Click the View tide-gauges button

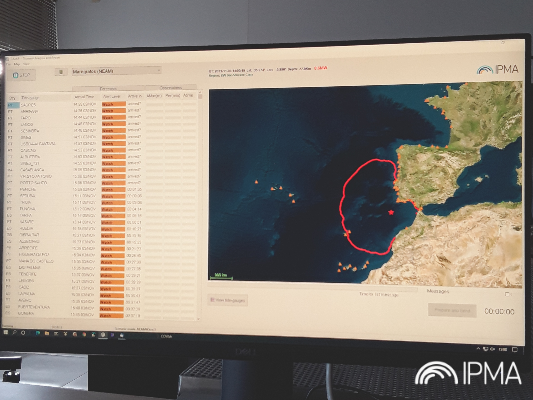pos(227,300)
